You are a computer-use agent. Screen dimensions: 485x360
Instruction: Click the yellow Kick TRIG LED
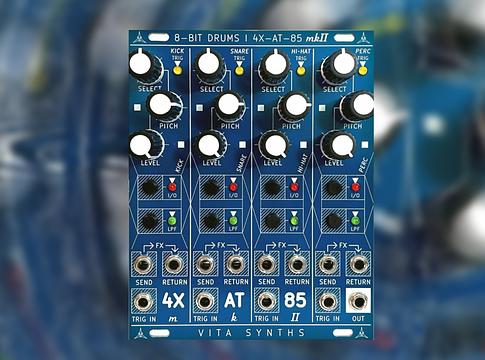178,71
